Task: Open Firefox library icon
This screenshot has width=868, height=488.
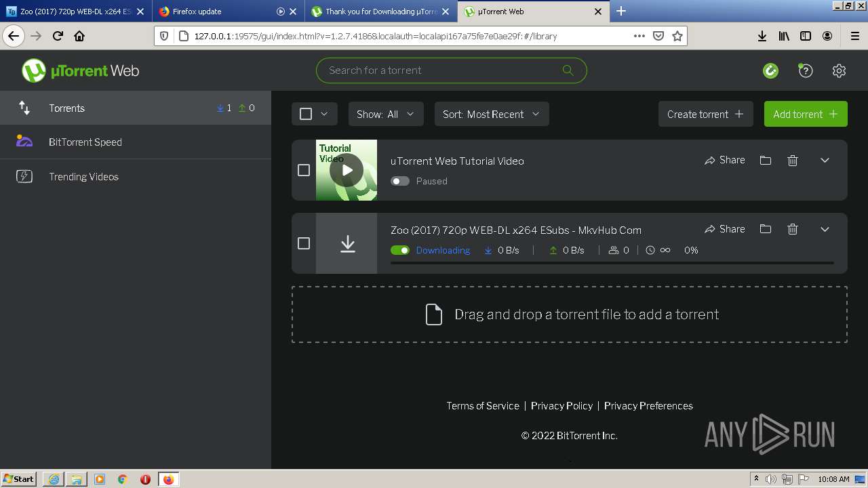Action: click(x=784, y=36)
